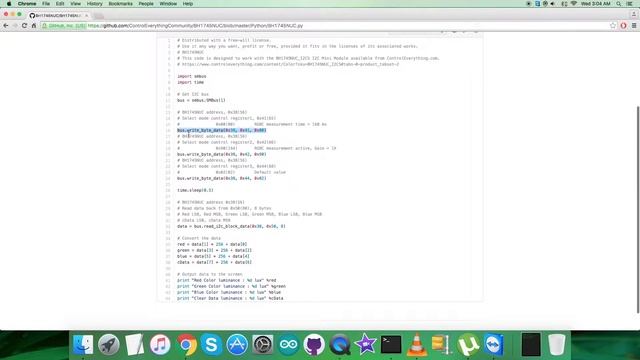640x360 pixels.
Task: Open TeamViewer from the dock
Action: 494,344
